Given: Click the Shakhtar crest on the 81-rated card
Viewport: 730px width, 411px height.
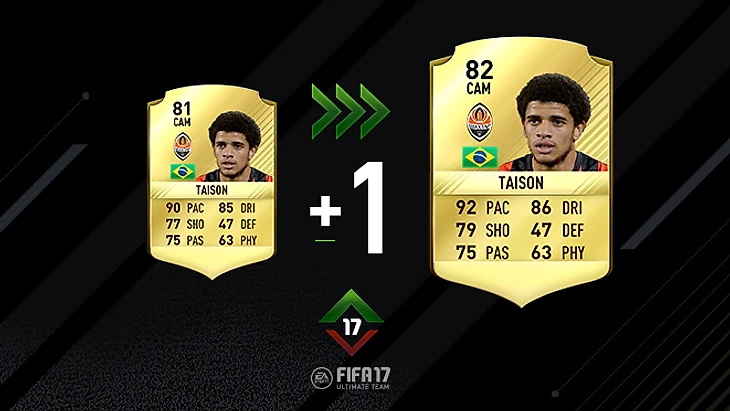Looking at the screenshot, I should (x=182, y=146).
